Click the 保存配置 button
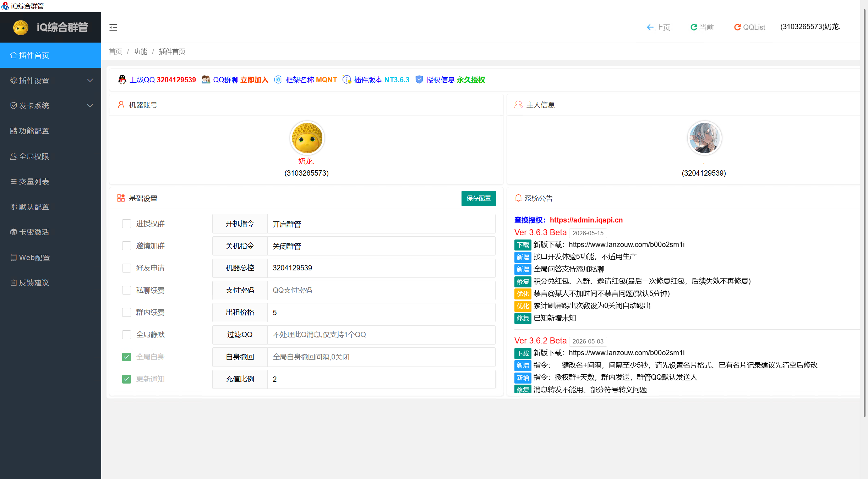Viewport: 868px width, 479px height. point(479,198)
